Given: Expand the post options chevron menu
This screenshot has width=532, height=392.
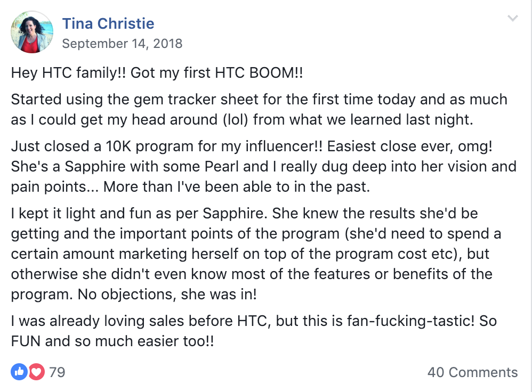Looking at the screenshot, I should (512, 18).
